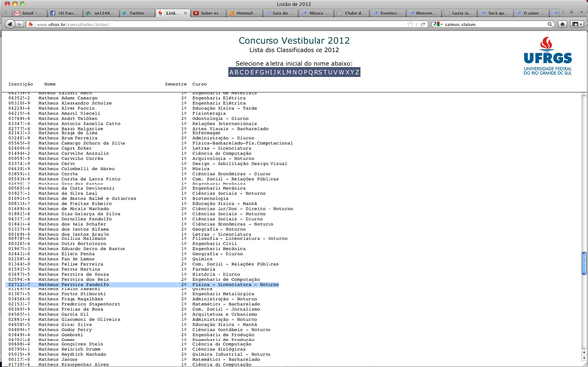
Task: Click the name Matheus Alessandro Scholze
Action: [74, 103]
